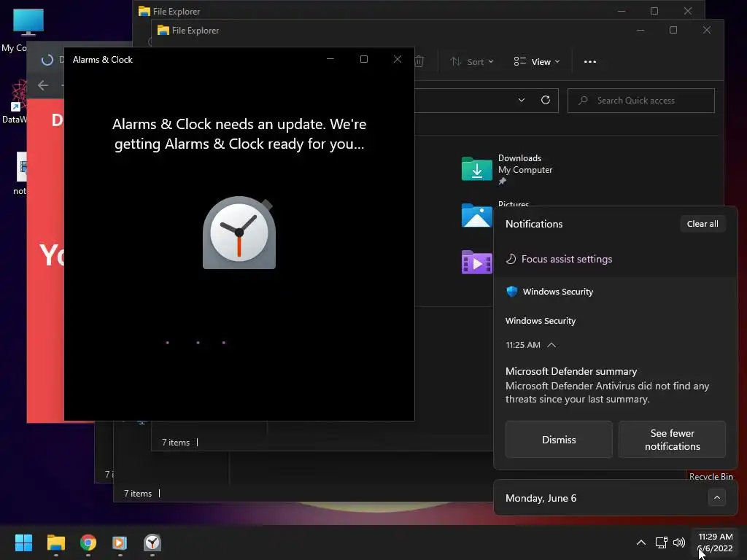The image size is (747, 560).
Task: Expand the address bar history dropdown
Action: [521, 100]
